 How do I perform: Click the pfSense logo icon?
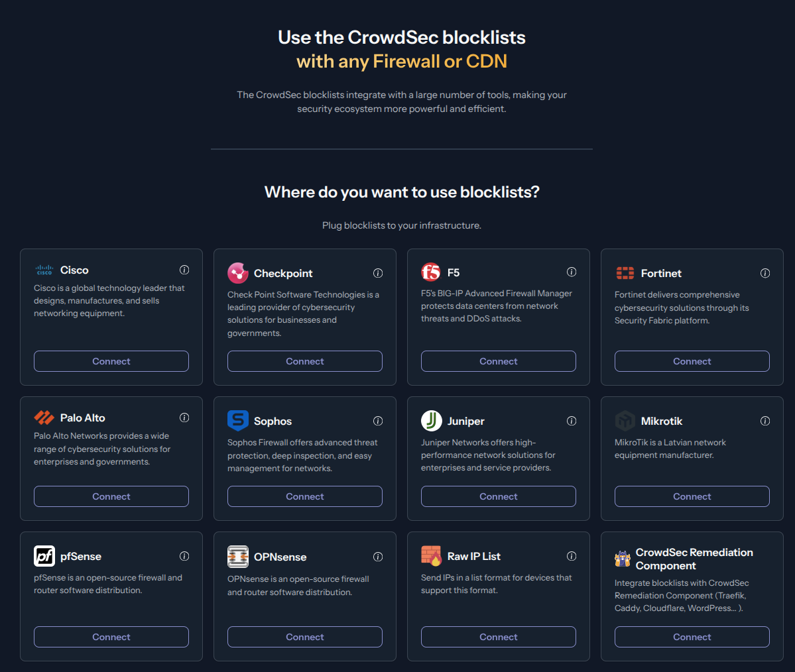tap(44, 556)
